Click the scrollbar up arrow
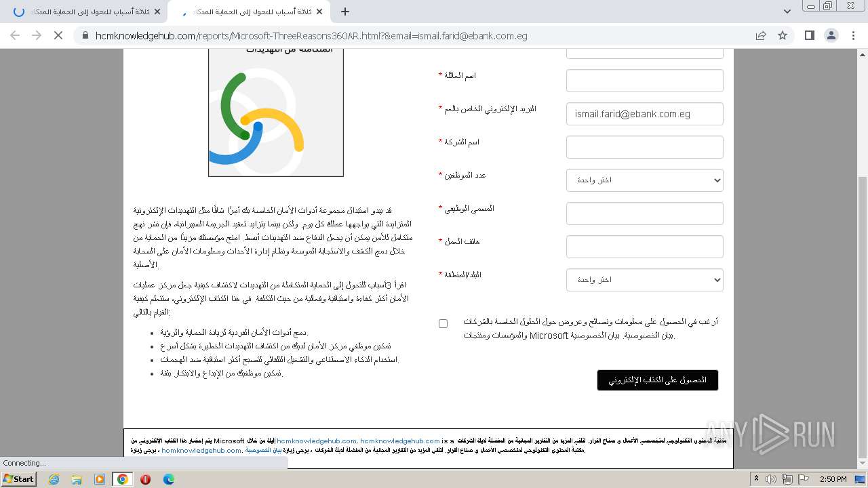This screenshot has width=868, height=488. coord(862,54)
